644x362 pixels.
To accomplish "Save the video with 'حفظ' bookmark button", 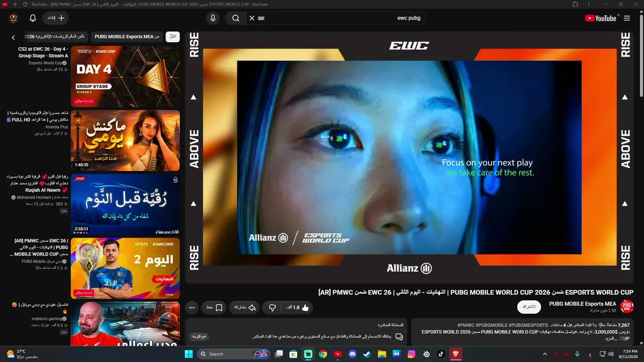I will 214,307.
